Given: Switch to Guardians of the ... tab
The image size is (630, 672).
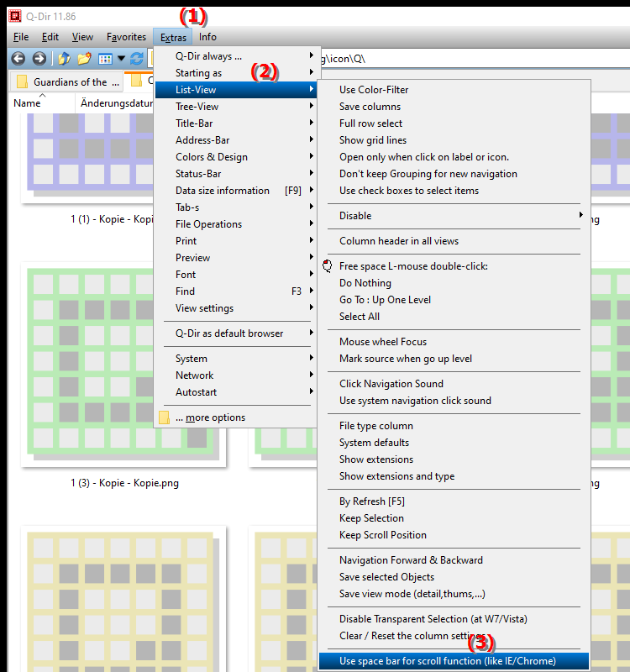Looking at the screenshot, I should tap(67, 81).
